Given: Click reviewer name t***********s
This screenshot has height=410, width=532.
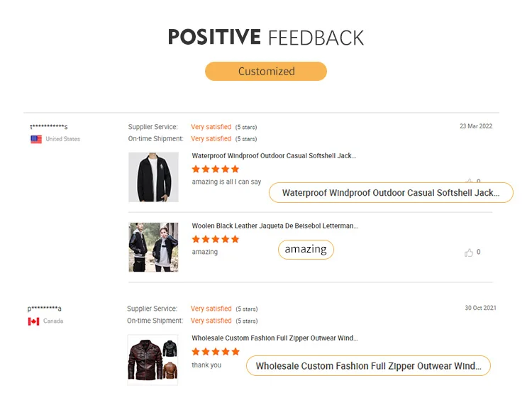Looking at the screenshot, I should [x=49, y=127].
